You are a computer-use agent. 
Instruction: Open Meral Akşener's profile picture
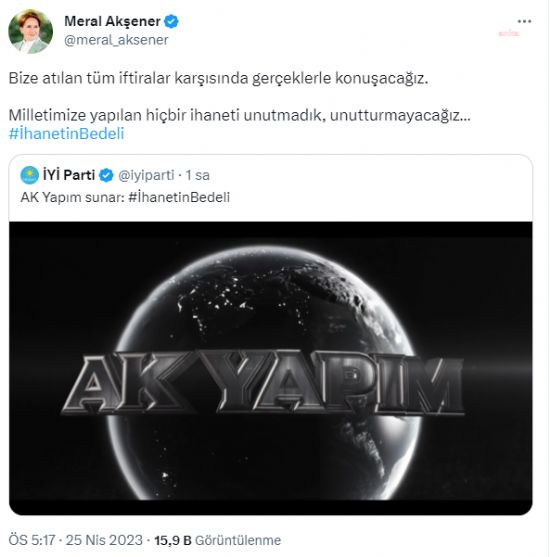coord(31,31)
